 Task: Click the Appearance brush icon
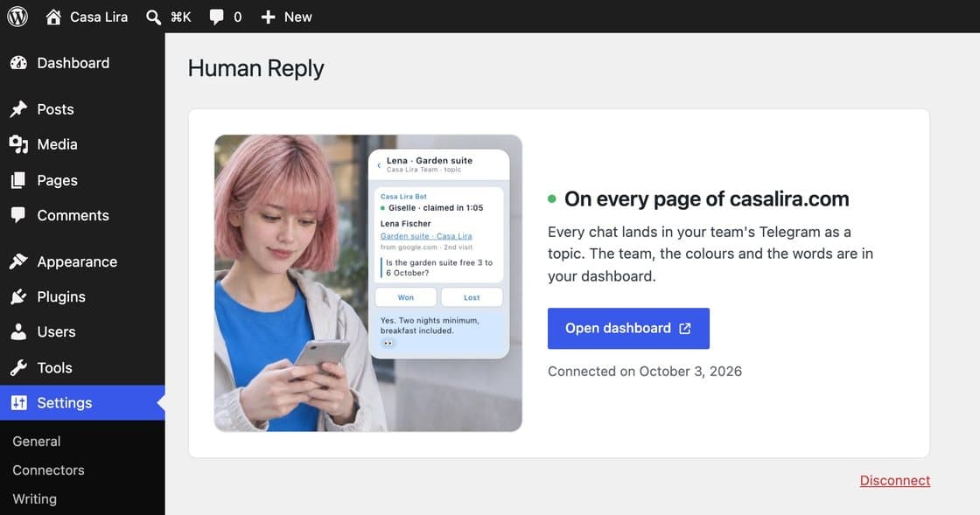tap(18, 261)
